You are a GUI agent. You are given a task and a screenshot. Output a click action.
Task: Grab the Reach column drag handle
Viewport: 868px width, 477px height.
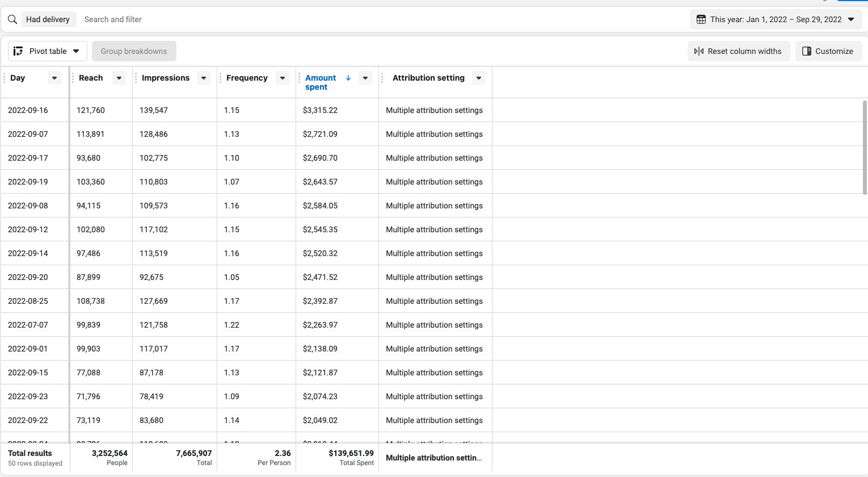coord(73,78)
